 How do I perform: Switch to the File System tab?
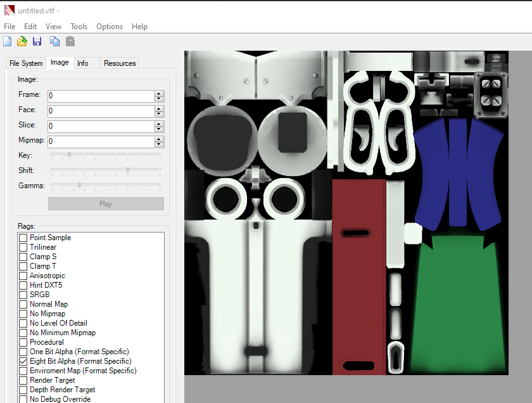point(26,63)
